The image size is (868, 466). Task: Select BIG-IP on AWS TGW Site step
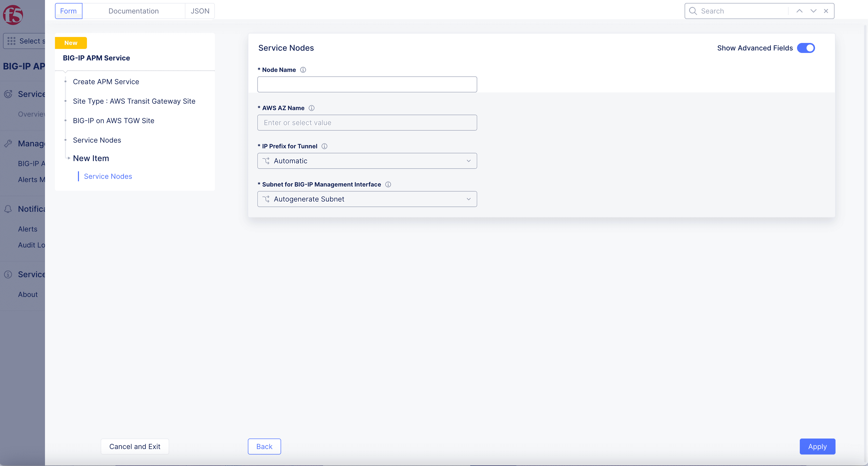coord(113,121)
